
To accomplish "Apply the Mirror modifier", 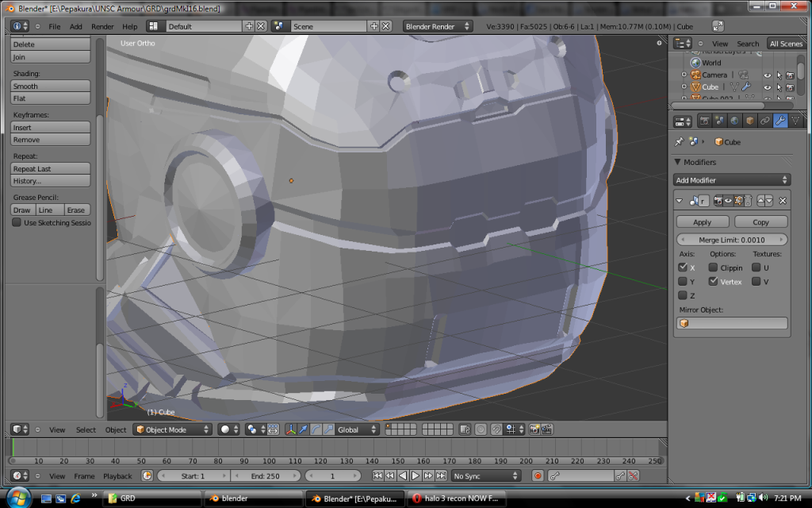I will click(x=703, y=222).
